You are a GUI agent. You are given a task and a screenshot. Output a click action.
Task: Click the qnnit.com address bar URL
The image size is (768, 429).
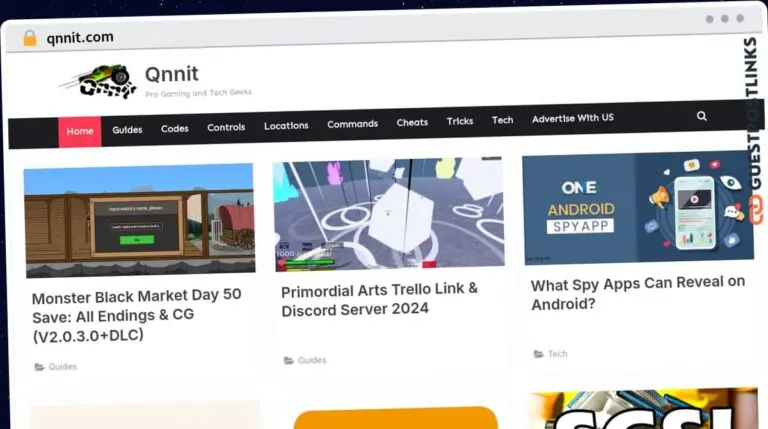tap(80, 37)
